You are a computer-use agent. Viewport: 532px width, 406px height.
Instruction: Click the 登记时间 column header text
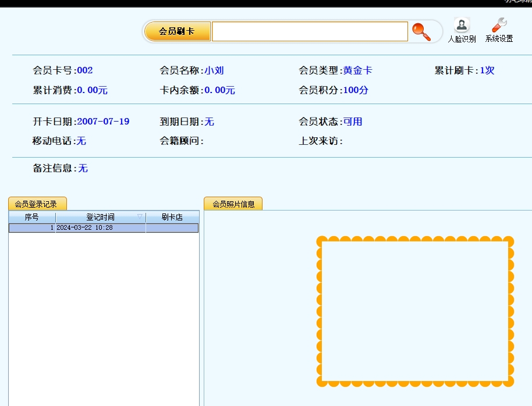coord(100,217)
